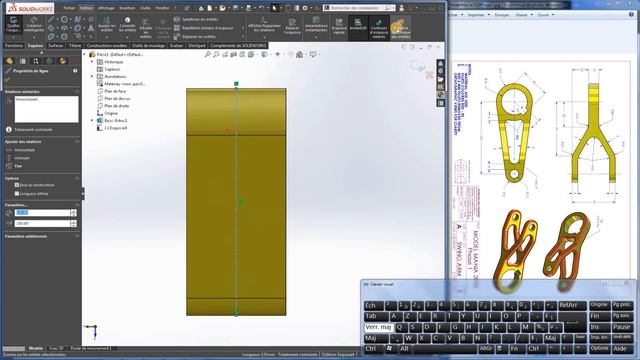Screen dimensions: 640x360
Task: Toggle Alt key on visual keyboard
Action: click(404, 349)
